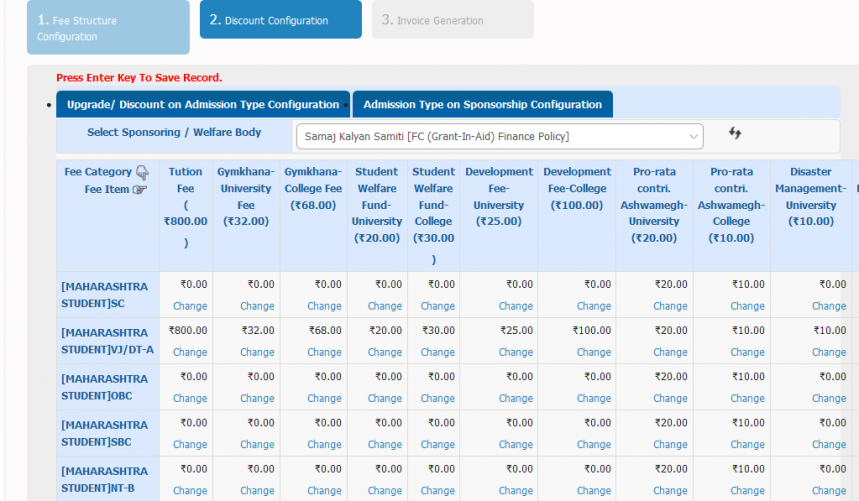The image size is (859, 501).
Task: Change Development Fee-University for VJ/DT-A row
Action: click(516, 352)
